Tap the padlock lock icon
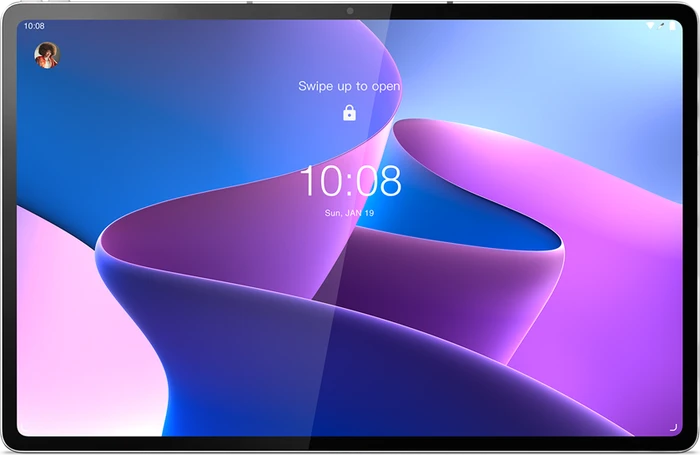Viewport: 700px width, 455px height. click(349, 113)
